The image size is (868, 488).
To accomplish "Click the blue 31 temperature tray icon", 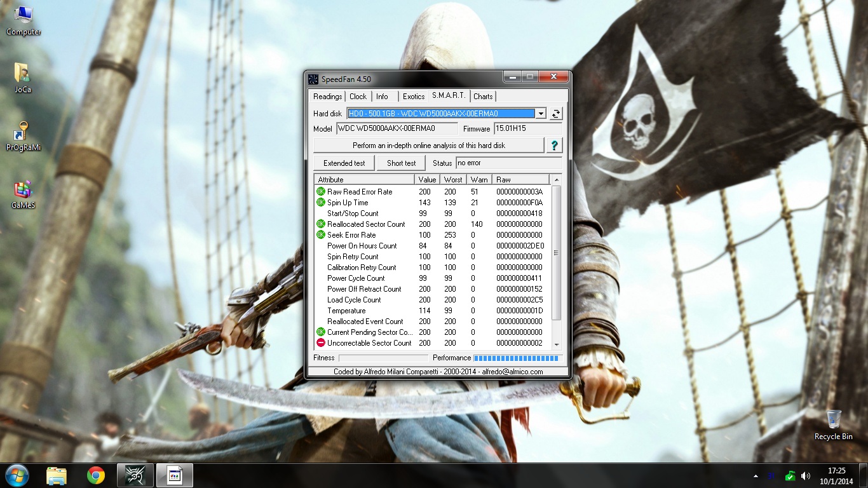I will 772,476.
